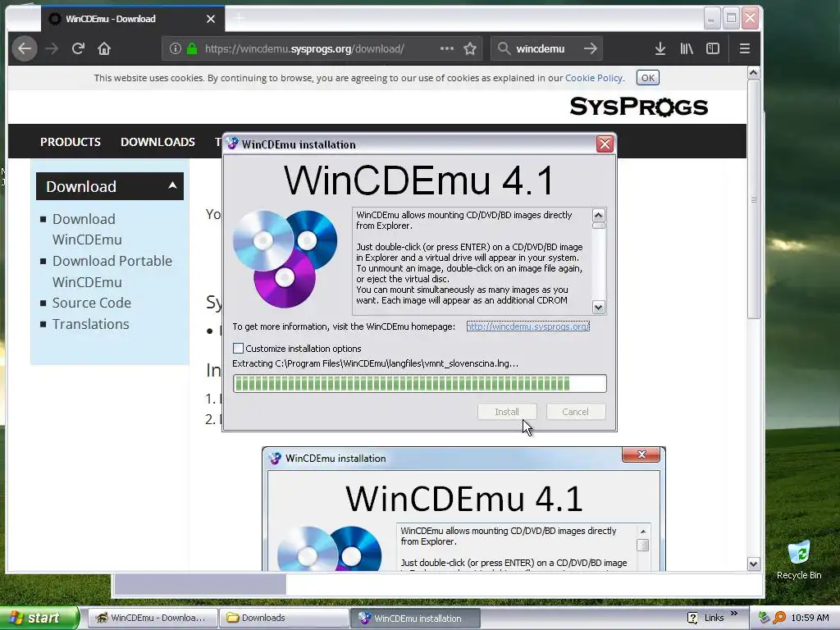Screen dimensions: 840x630
Task: Open Download Portable WinCDEmu link
Action: coord(112,271)
